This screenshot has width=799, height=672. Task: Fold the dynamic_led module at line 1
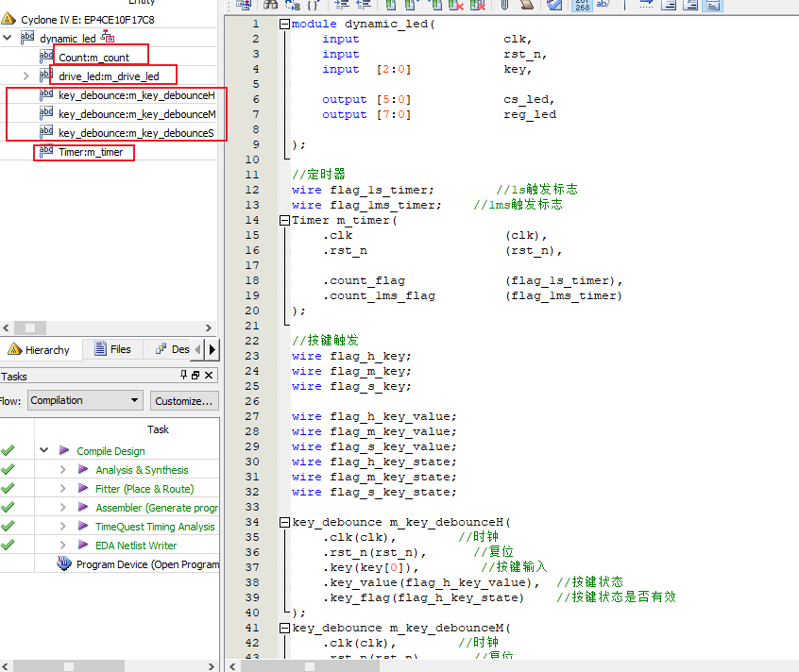coord(284,24)
